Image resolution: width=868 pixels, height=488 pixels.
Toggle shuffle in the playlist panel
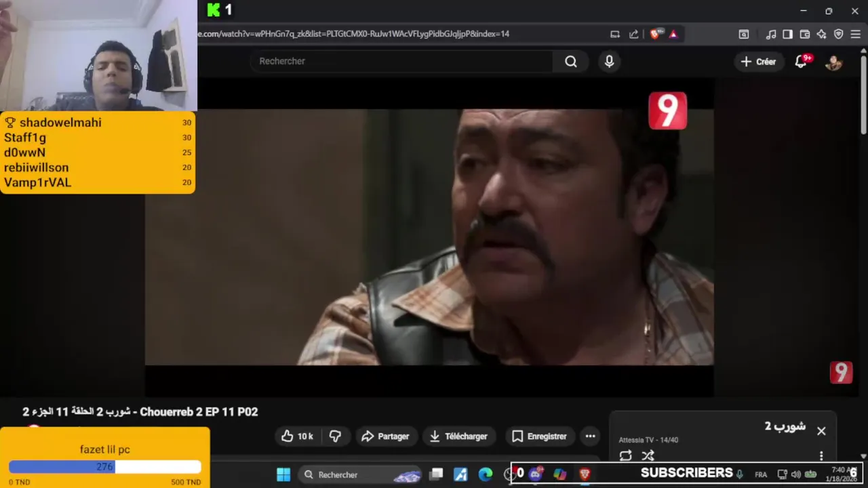tap(648, 455)
